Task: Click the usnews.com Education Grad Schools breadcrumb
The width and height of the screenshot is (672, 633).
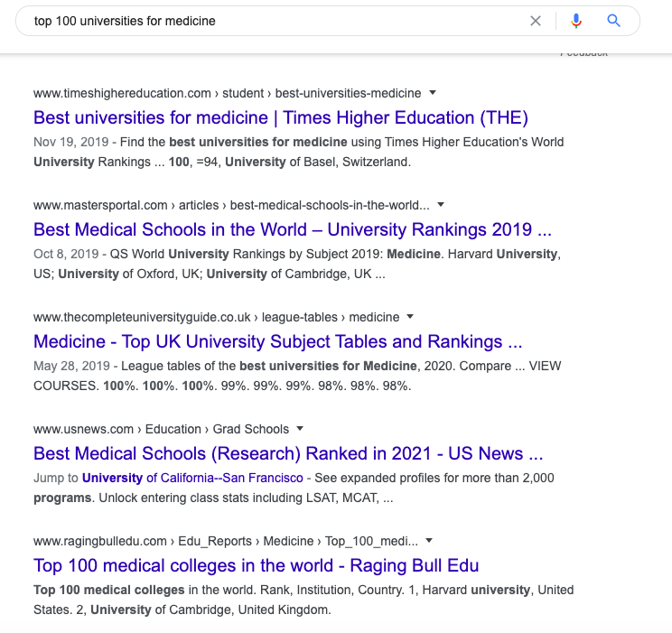Action: pos(161,429)
